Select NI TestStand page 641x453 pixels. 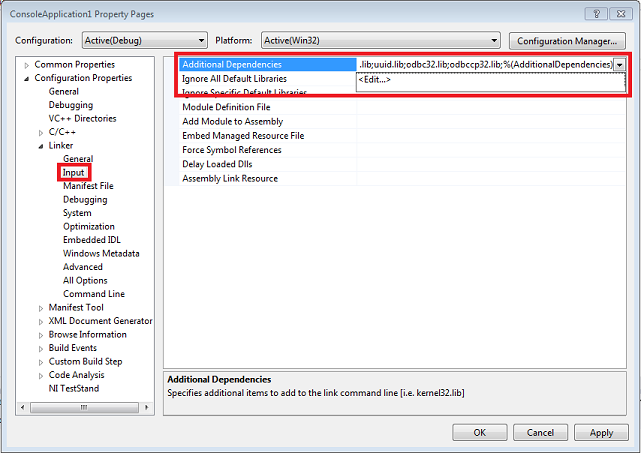[x=74, y=388]
